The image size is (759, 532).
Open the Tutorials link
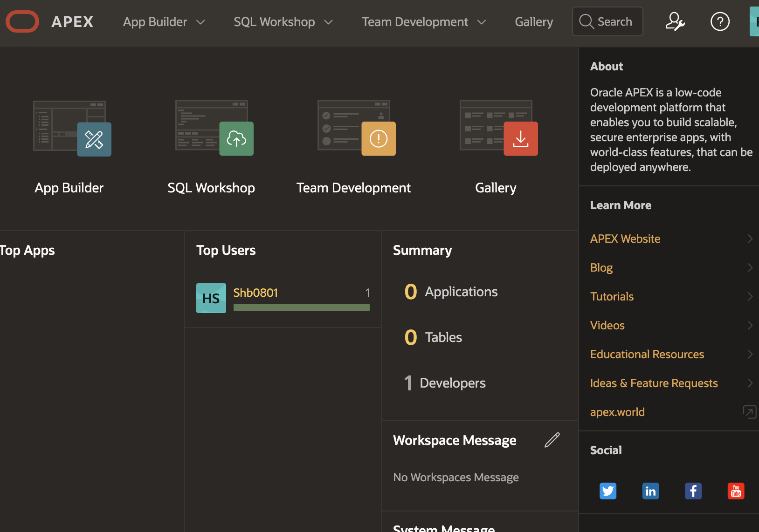[x=612, y=296]
